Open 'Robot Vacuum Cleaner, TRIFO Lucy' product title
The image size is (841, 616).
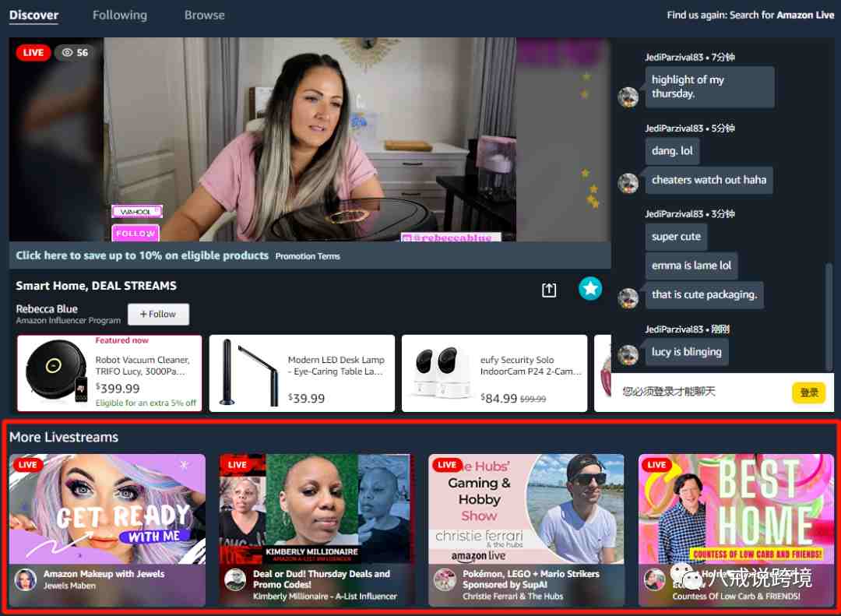tap(143, 365)
